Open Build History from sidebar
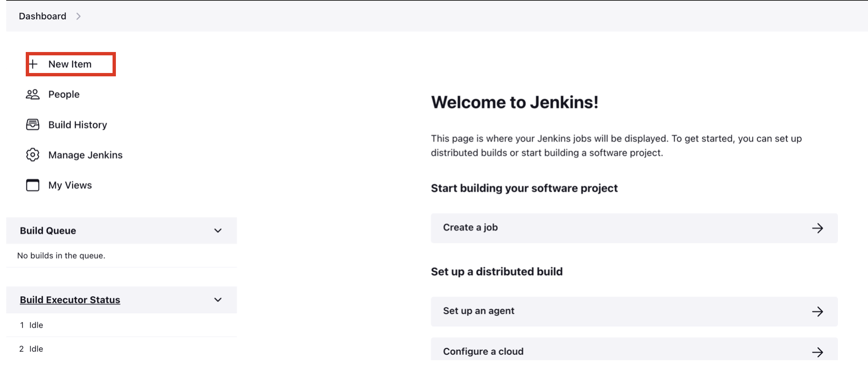 (78, 125)
